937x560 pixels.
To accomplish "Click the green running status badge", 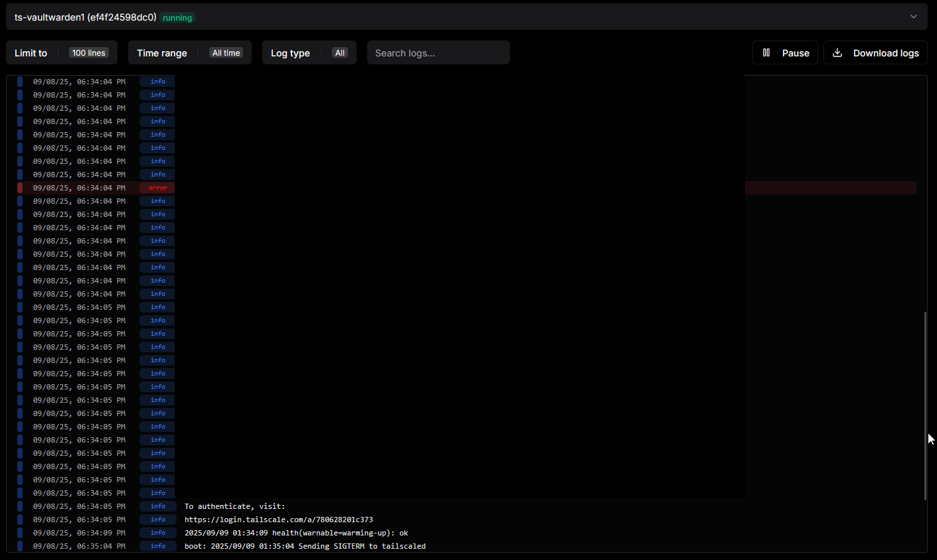I will point(177,18).
